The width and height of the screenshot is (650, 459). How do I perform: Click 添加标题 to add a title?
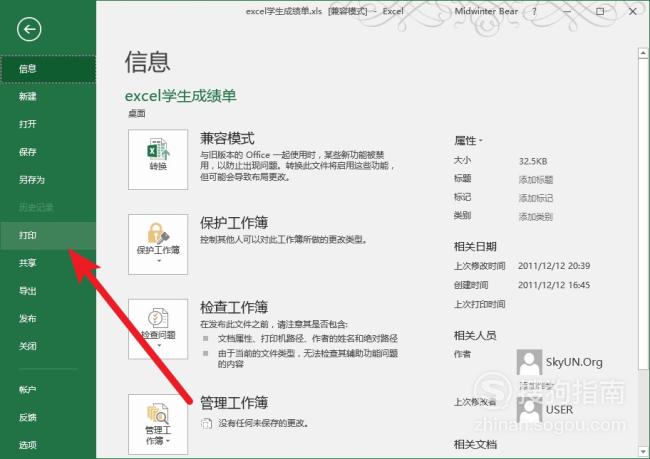tap(536, 180)
